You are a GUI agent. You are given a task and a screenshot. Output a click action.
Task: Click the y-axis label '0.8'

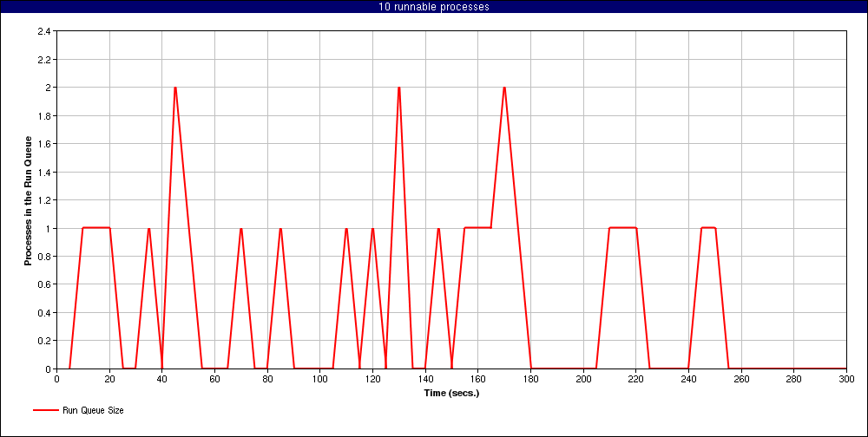tap(44, 256)
